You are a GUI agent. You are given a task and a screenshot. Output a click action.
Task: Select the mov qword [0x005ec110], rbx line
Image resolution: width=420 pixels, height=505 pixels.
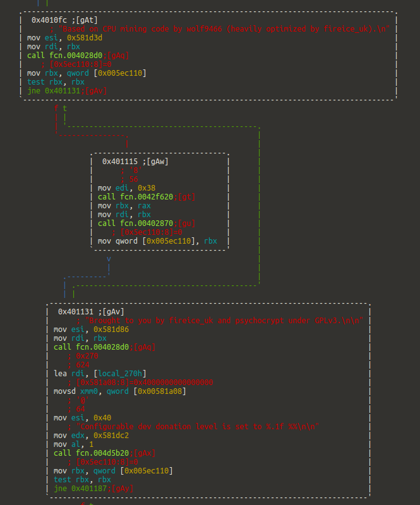pos(157,241)
